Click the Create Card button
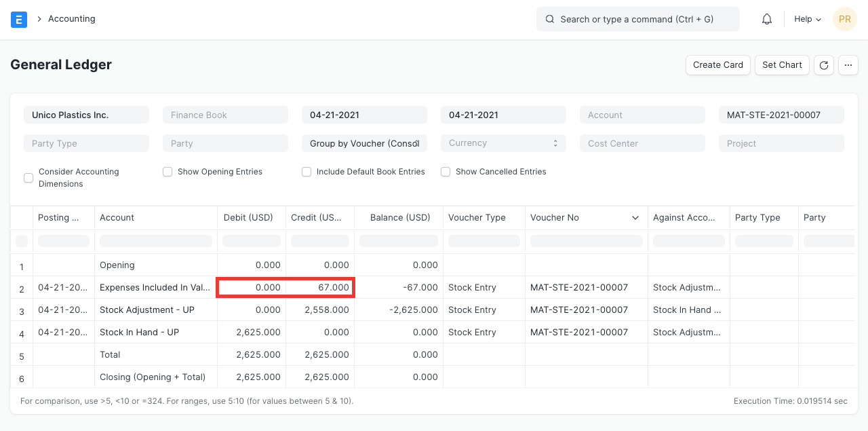Screen dimensions: 868x431 coord(717,64)
